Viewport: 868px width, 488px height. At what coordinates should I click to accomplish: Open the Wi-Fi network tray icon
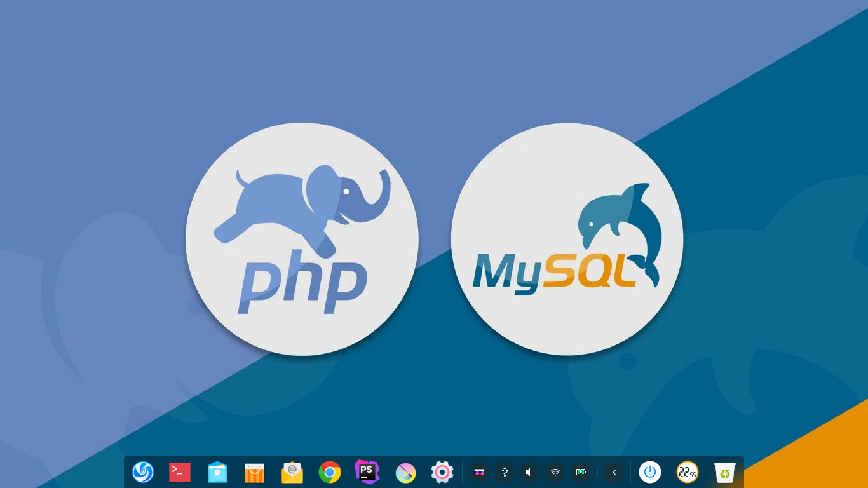(555, 472)
